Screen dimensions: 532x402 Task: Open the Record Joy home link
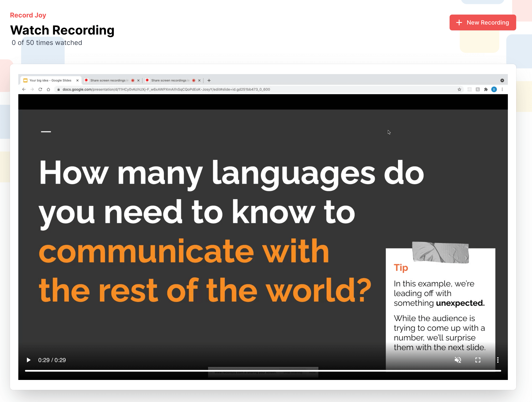click(x=28, y=15)
